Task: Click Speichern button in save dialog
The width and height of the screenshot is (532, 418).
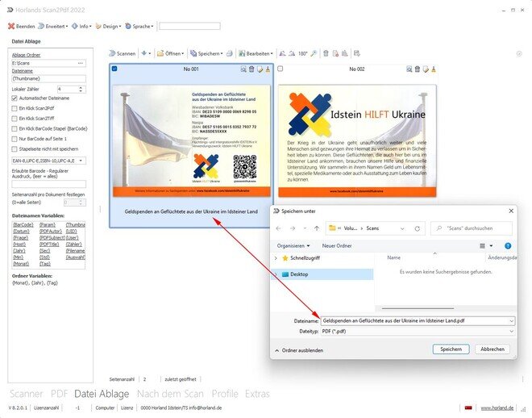Action: coord(451,349)
